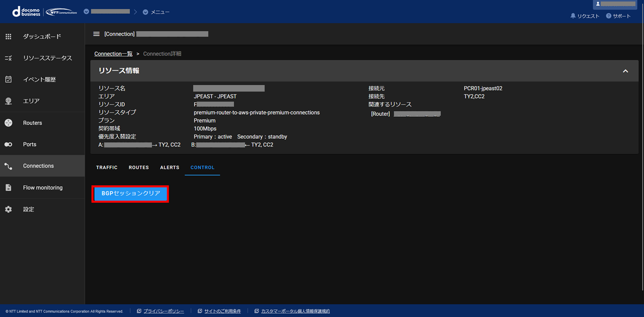Open the Resource Status icon in sidebar
The width and height of the screenshot is (644, 317).
tap(8, 58)
